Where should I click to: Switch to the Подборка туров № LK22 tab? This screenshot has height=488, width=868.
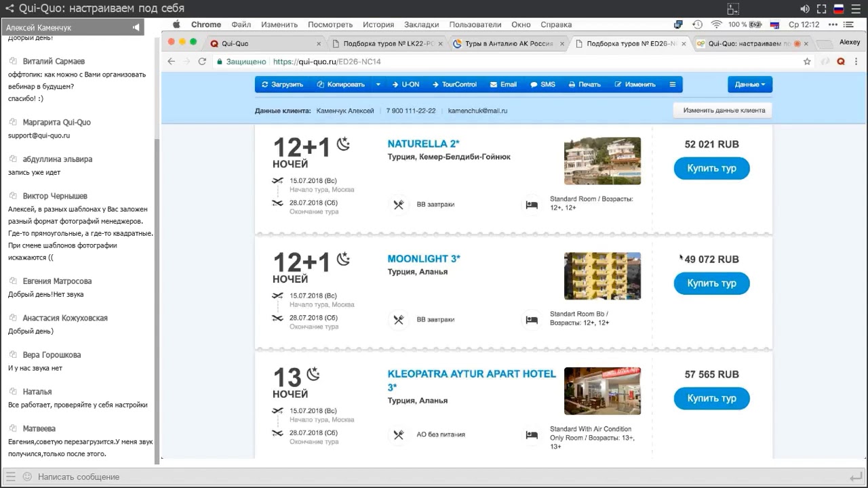pyautogui.click(x=387, y=43)
